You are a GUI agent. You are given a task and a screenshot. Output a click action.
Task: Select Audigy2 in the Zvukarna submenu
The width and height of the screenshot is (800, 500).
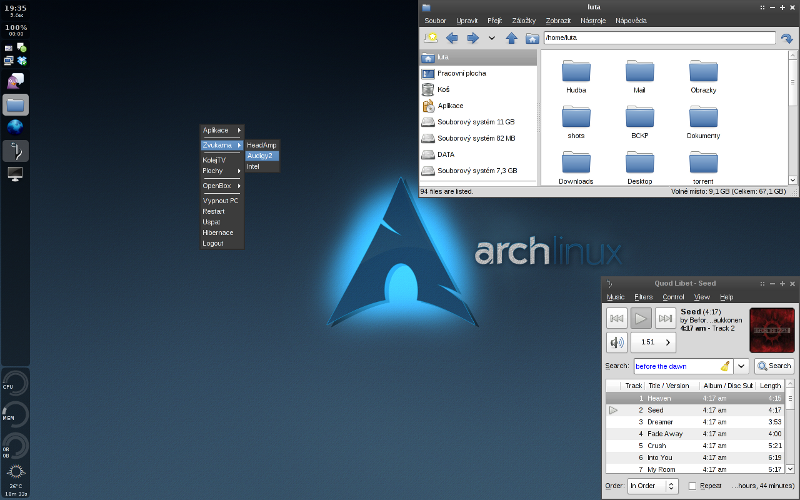click(x=262, y=156)
